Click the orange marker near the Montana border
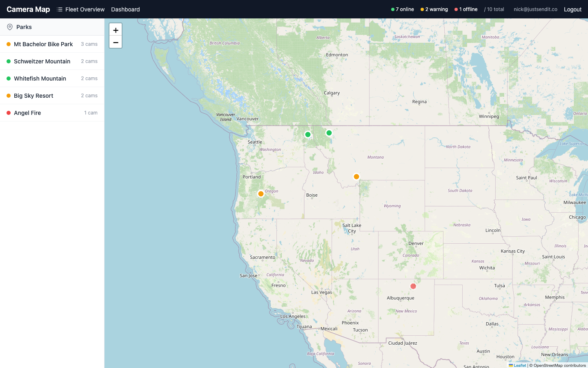The image size is (588, 368). point(356,177)
